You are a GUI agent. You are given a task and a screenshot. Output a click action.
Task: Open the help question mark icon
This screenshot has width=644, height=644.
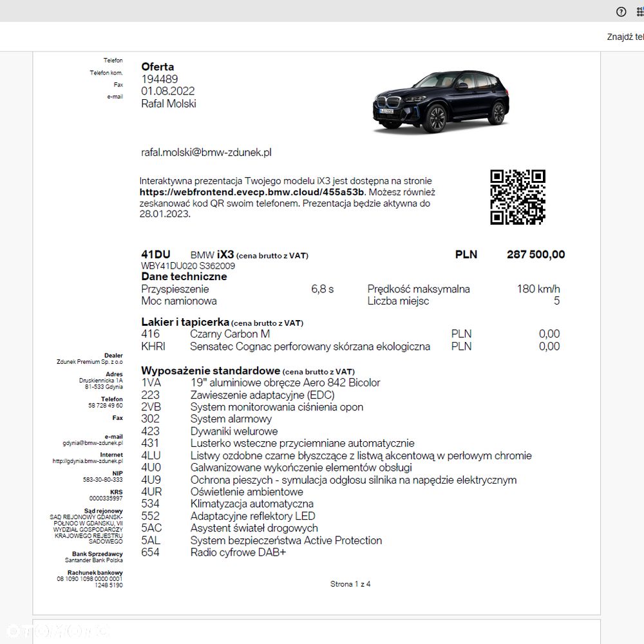[621, 12]
